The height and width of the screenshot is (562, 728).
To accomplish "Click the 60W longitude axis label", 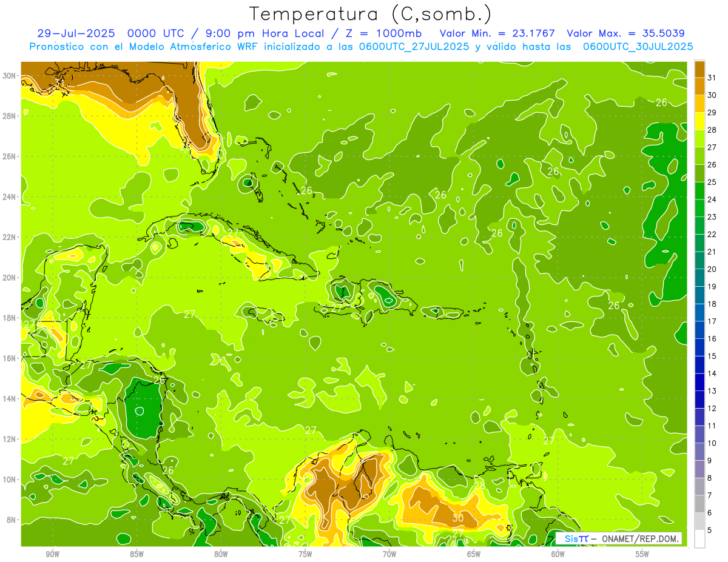I will (558, 554).
